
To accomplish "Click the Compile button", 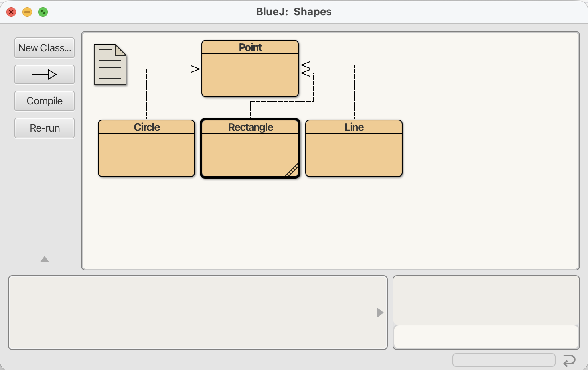I will (44, 101).
